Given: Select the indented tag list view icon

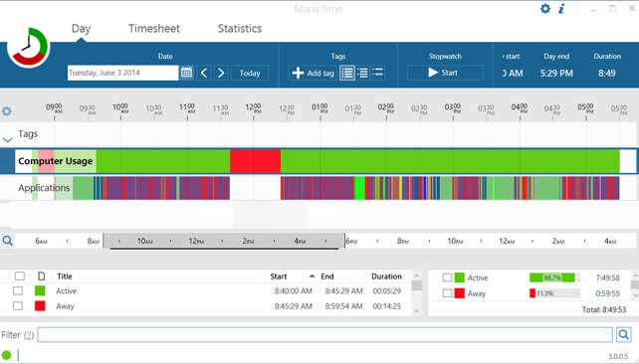Looking at the screenshot, I should (362, 73).
